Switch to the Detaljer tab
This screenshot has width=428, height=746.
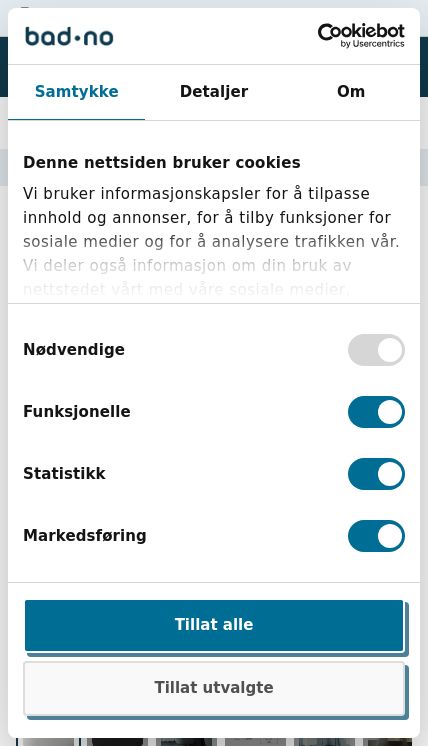coord(214,91)
